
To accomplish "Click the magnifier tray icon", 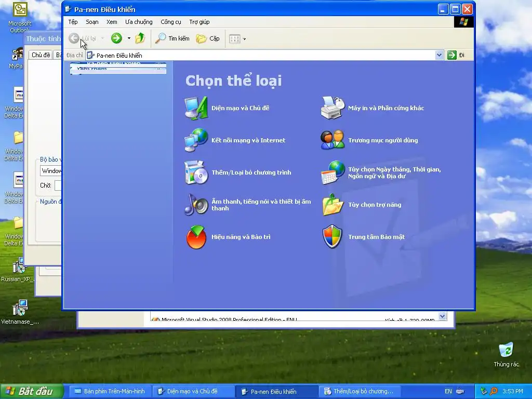I will click(x=494, y=391).
